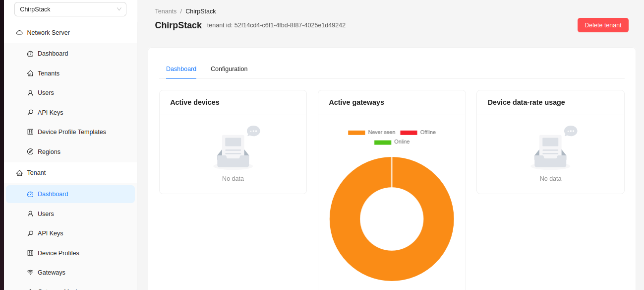Click the Device Profile Templates sliders icon
This screenshot has width=644, height=290.
[x=30, y=132]
